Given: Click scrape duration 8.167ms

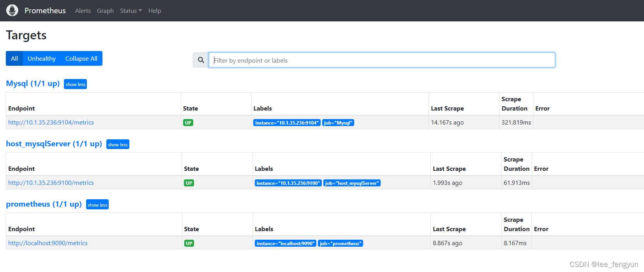Looking at the screenshot, I should tap(515, 243).
